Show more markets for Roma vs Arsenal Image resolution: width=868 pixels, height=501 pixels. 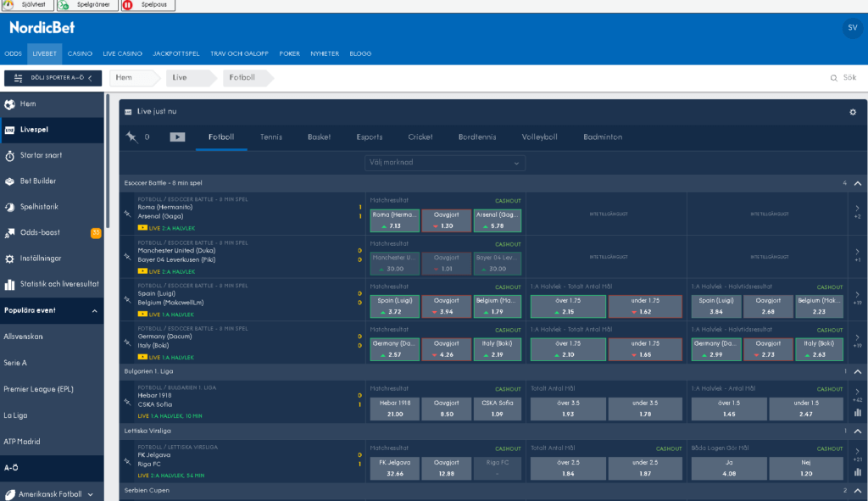857,212
